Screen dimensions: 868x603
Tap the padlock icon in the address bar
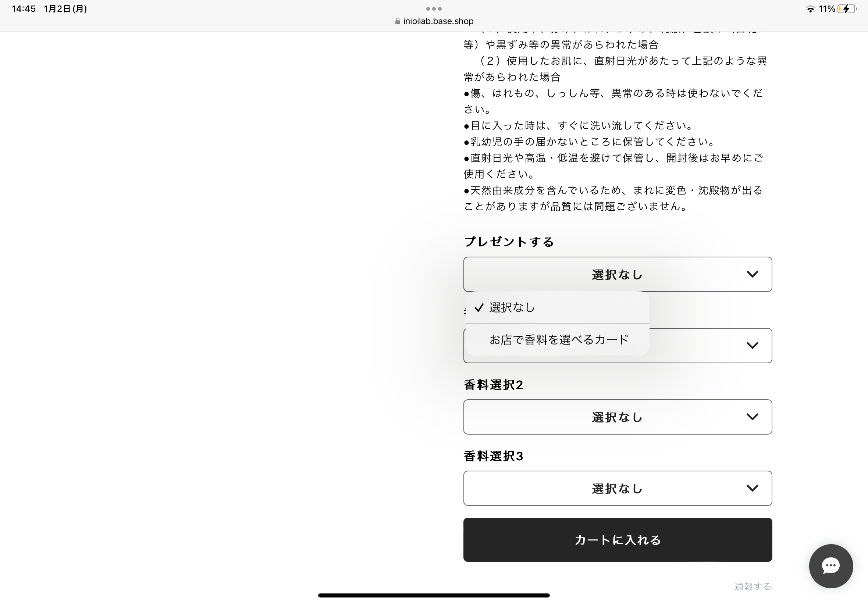click(397, 21)
